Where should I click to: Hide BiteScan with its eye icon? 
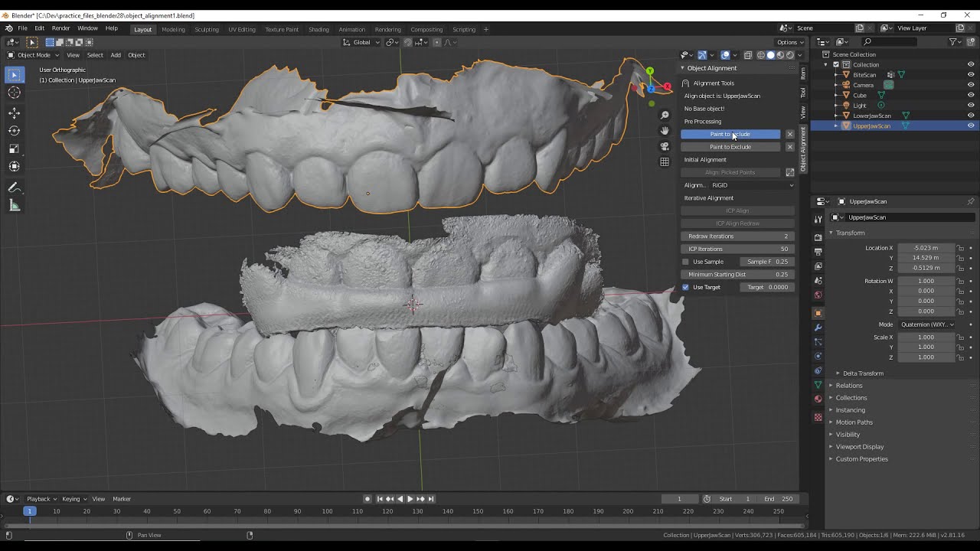pos(971,75)
